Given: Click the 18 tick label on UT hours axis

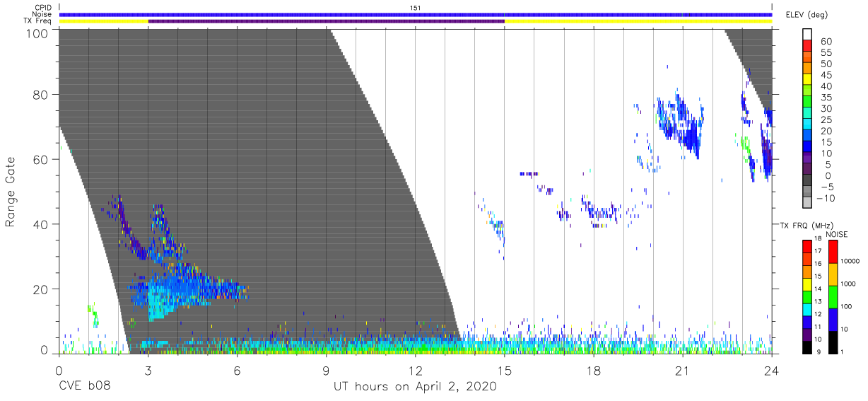Looking at the screenshot, I should tap(593, 371).
